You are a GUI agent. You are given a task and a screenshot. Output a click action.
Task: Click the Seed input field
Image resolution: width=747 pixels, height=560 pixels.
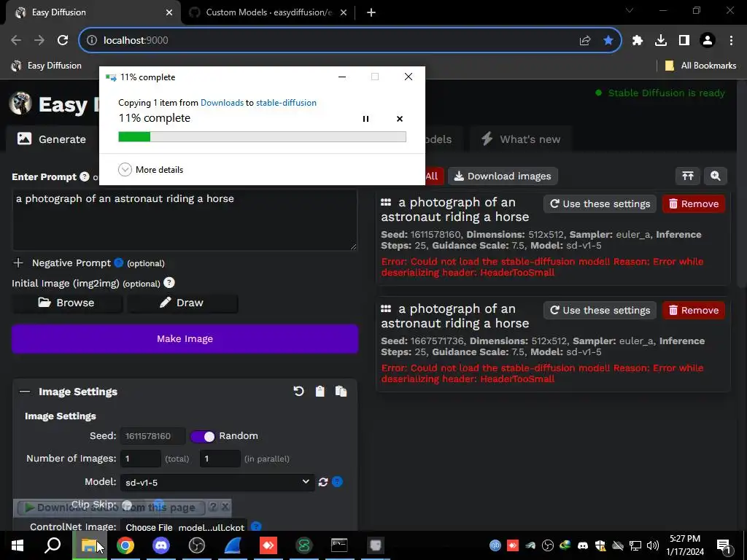point(152,436)
